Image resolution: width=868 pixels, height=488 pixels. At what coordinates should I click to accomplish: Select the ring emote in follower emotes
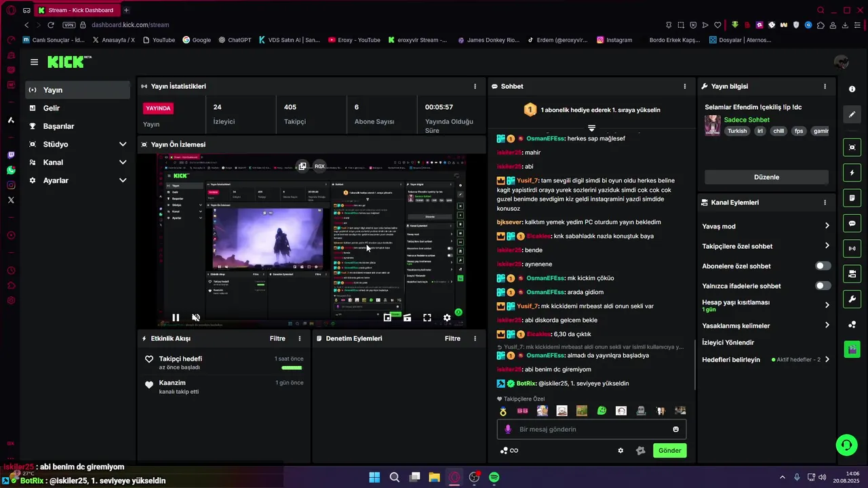pyautogui.click(x=502, y=411)
